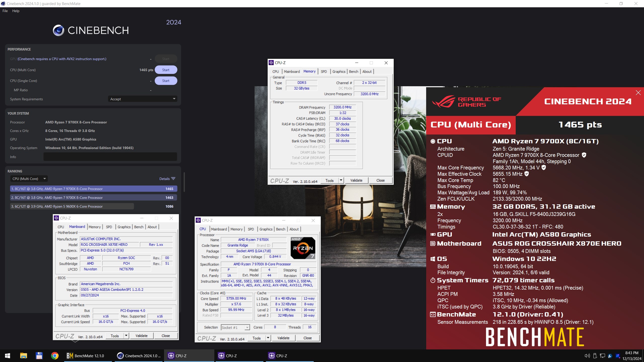Click Validate in Memory CPU-Z window

coord(356,180)
